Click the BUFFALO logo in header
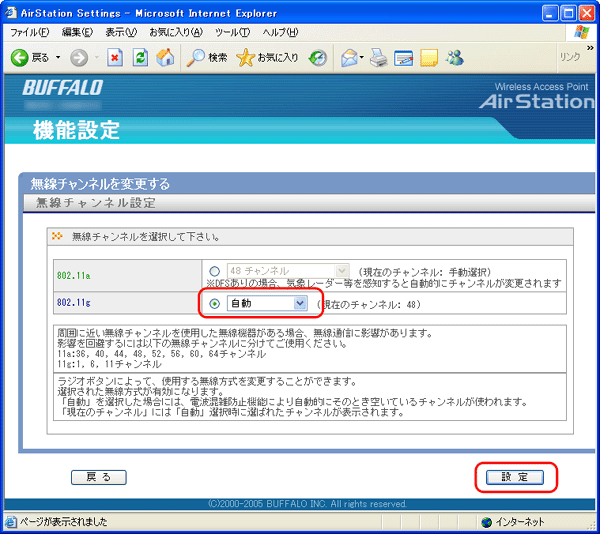600x534 pixels. (x=62, y=88)
